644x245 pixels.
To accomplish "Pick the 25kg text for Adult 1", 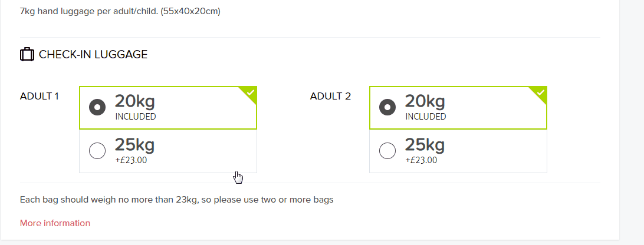I will click(134, 145).
